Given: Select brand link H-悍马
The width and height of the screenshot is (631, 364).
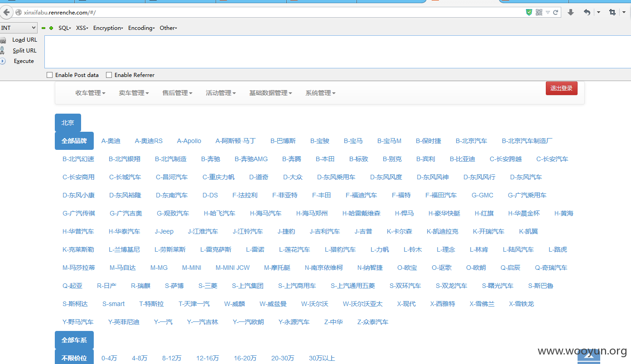Looking at the screenshot, I should pyautogui.click(x=405, y=213).
